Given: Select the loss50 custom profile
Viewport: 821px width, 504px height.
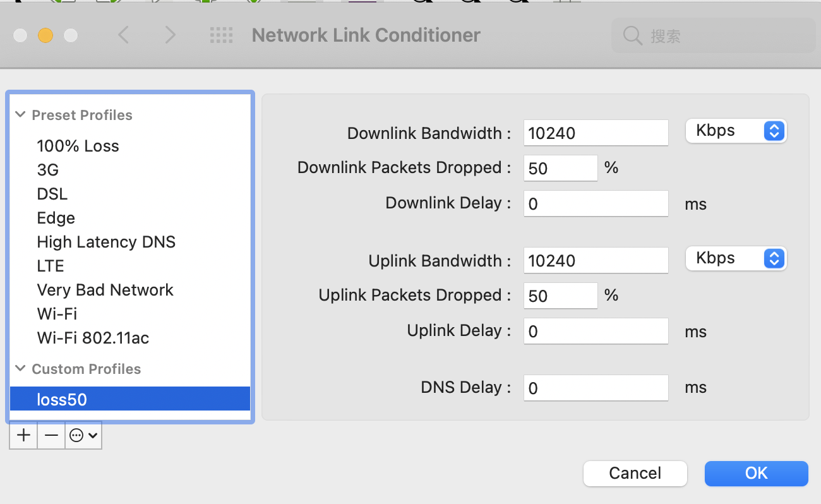Looking at the screenshot, I should click(130, 399).
